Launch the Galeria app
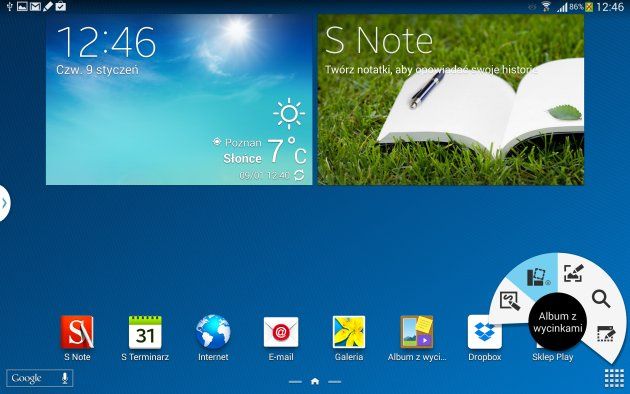Viewport: 630px width, 394px height. tap(349, 332)
